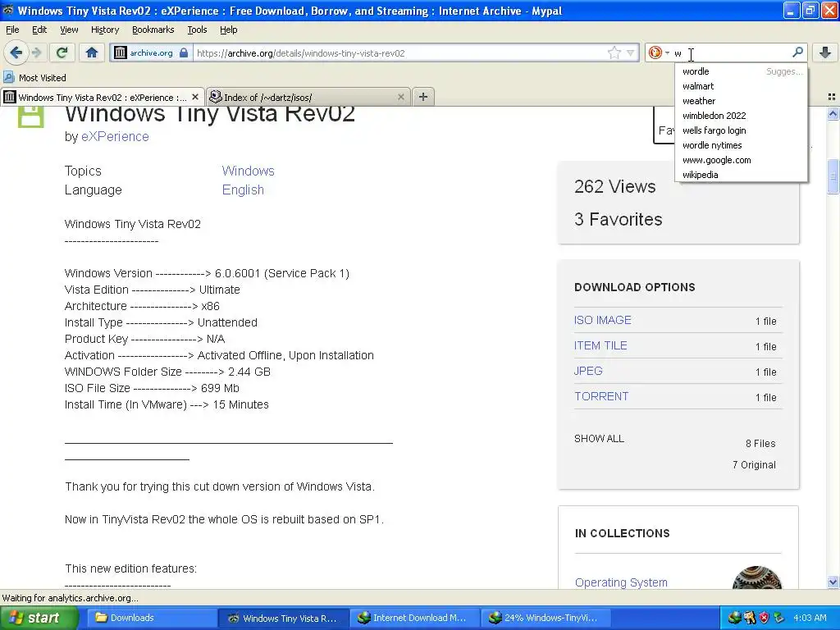Click the address bar URL field
Screen dimensions: 840x630
tap(400, 52)
